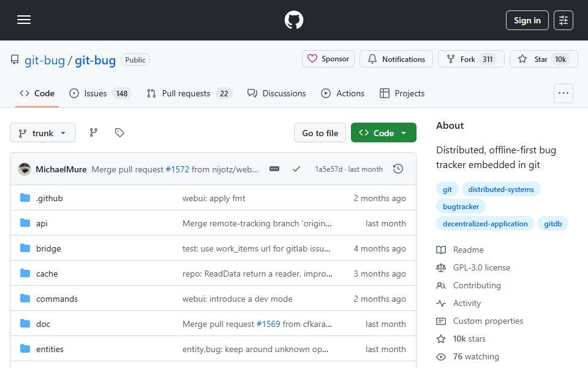
Task: Open the Activity link
Action: pyautogui.click(x=459, y=303)
